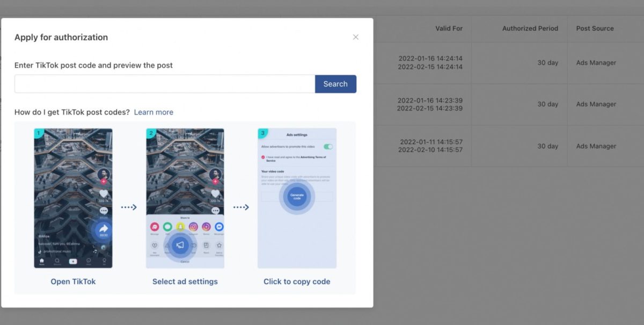Click the Valid For column header
The height and width of the screenshot is (325, 644).
coord(449,28)
